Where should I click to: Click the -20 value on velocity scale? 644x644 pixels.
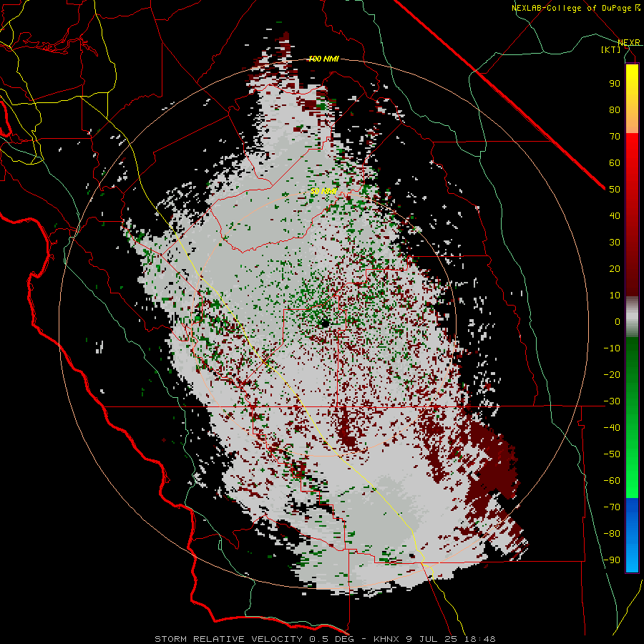(612, 374)
